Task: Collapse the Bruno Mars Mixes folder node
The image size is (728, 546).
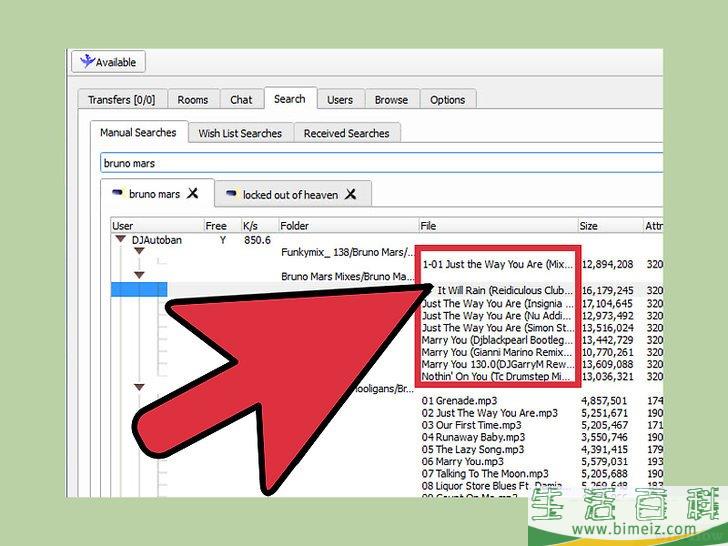Action: (139, 275)
